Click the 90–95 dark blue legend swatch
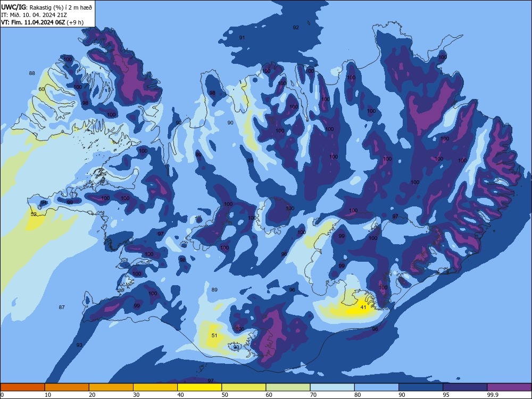Image resolution: width=532 pixels, height=399 pixels. click(x=421, y=387)
